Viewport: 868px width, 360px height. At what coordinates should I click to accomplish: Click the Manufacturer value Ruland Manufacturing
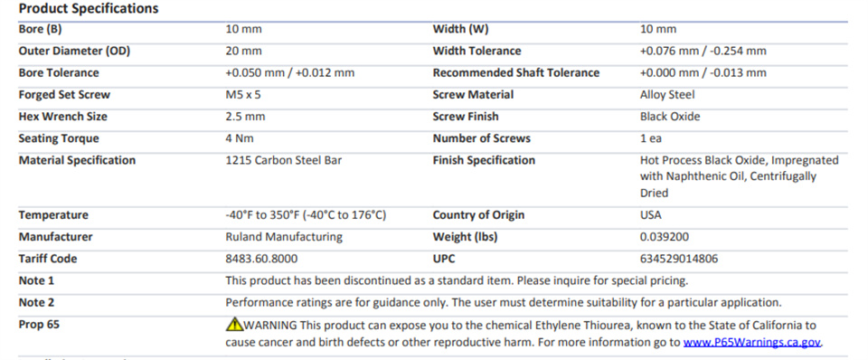pos(284,237)
